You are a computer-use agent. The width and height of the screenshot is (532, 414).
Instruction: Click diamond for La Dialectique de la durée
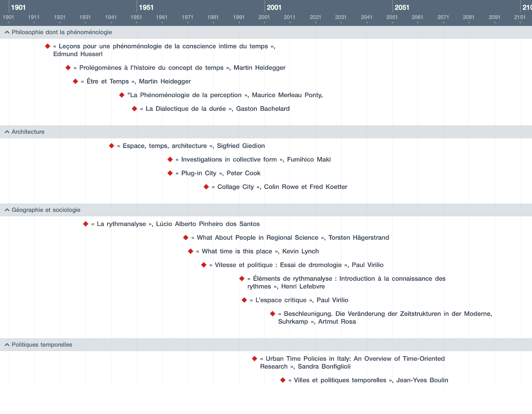(134, 109)
